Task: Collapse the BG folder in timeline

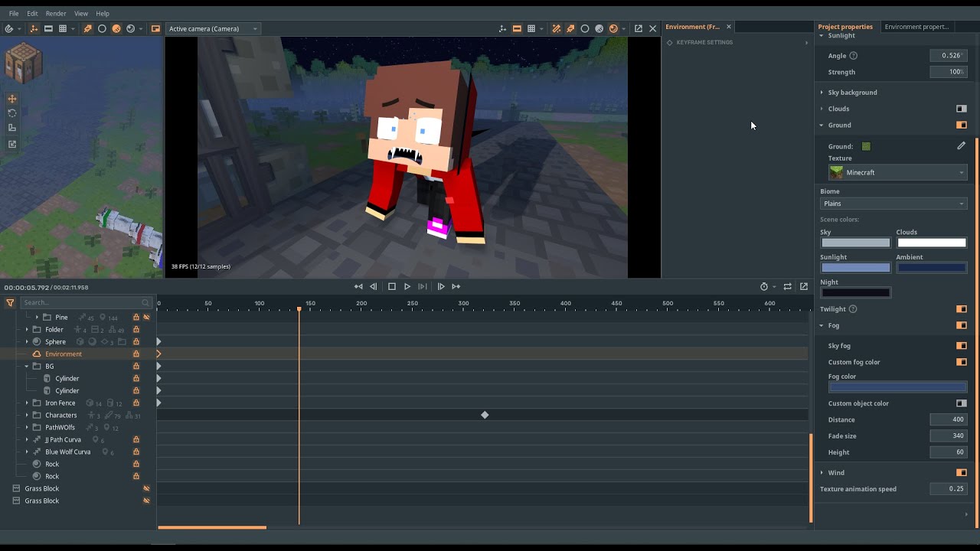Action: (27, 367)
